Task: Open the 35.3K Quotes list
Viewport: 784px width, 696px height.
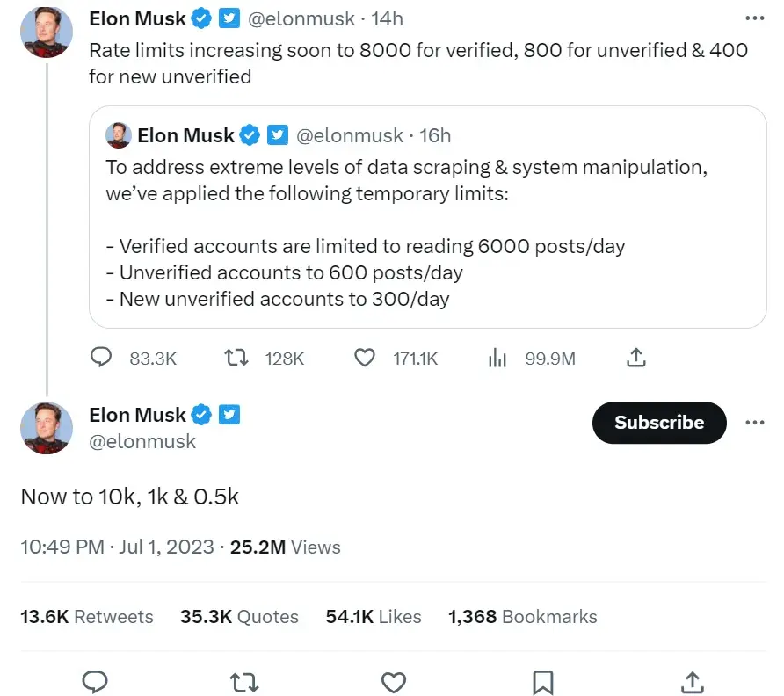Action: tap(238, 617)
